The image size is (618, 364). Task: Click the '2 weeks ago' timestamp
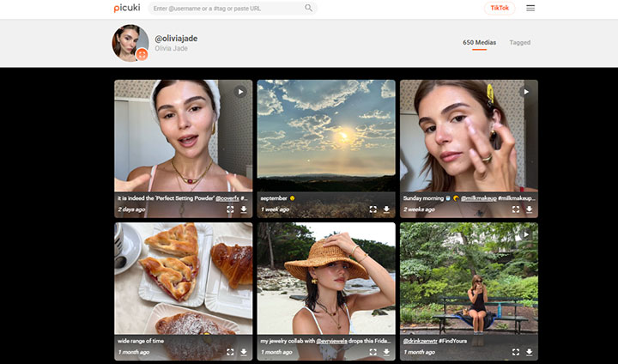[x=419, y=209]
